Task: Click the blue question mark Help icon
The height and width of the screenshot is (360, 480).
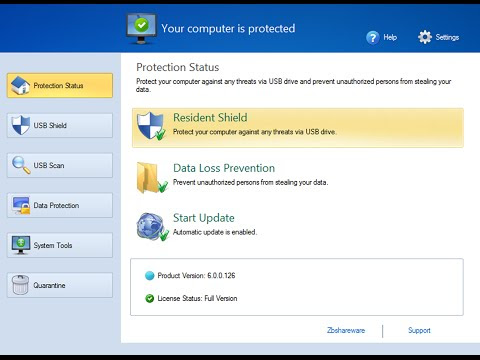Action: [x=373, y=37]
